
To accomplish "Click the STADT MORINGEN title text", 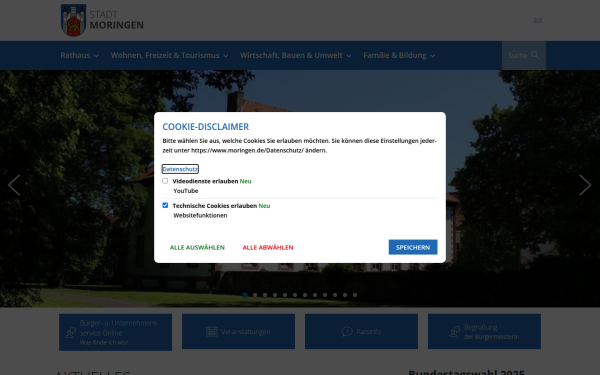I will 116,20.
